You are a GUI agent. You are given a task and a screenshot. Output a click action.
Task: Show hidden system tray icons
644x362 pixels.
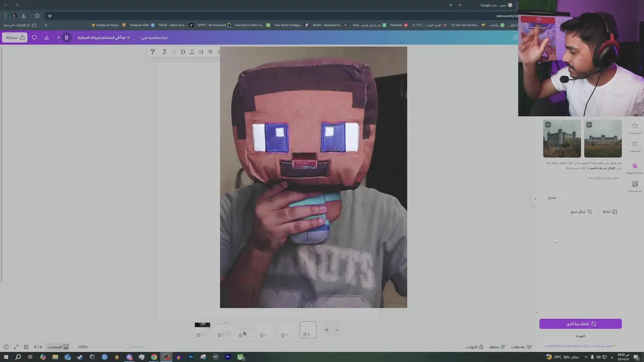pos(586,357)
